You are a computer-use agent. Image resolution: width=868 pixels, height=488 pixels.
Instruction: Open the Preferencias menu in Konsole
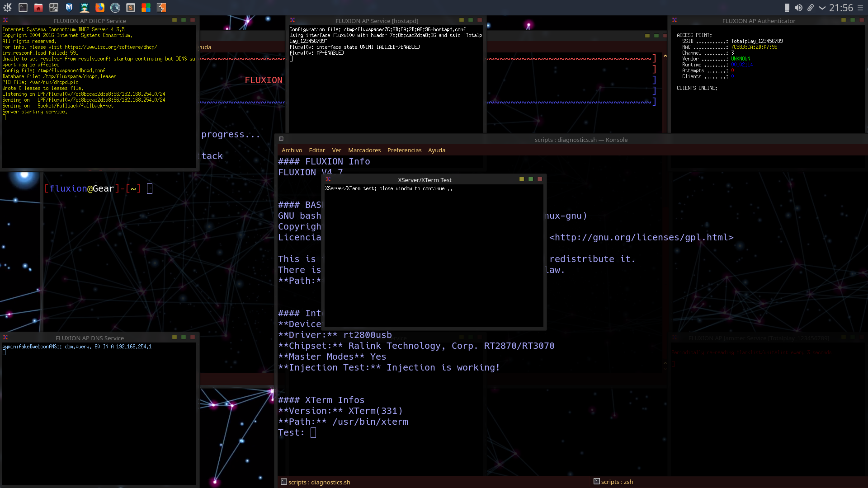point(404,150)
